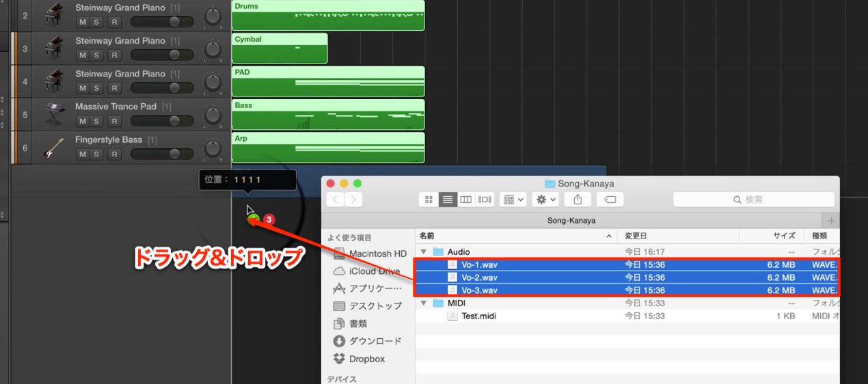Click volume slider of Fingerstyle Bass
The image size is (868, 384).
coord(161,154)
